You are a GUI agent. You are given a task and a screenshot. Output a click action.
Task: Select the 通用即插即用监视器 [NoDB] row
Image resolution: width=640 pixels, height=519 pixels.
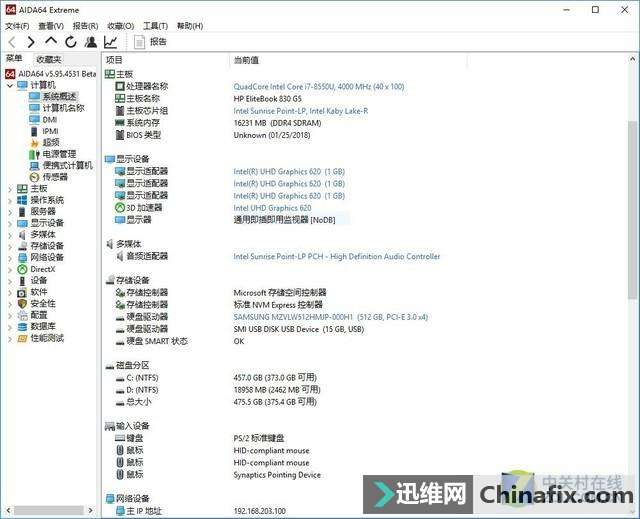click(x=284, y=220)
